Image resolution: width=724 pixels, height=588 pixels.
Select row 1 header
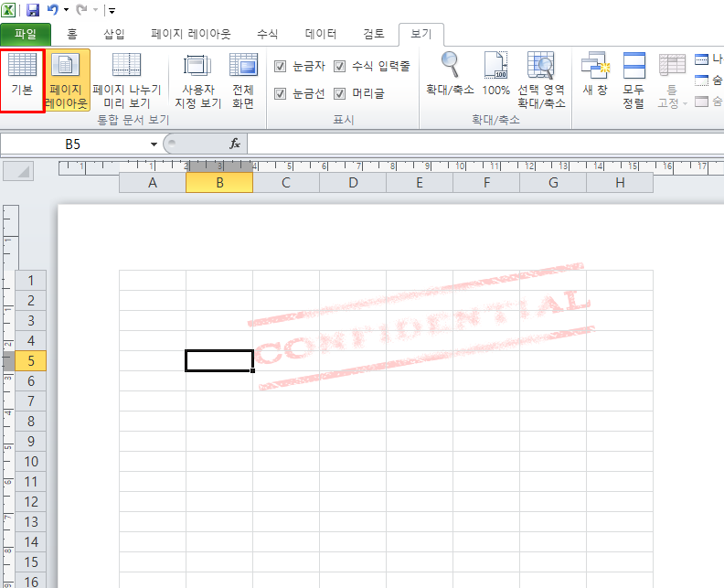coord(30,281)
